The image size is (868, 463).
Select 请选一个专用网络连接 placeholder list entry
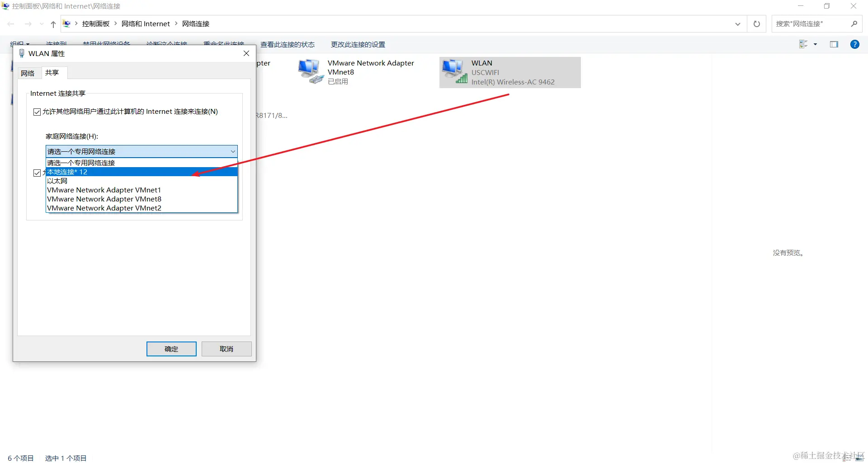click(x=142, y=163)
